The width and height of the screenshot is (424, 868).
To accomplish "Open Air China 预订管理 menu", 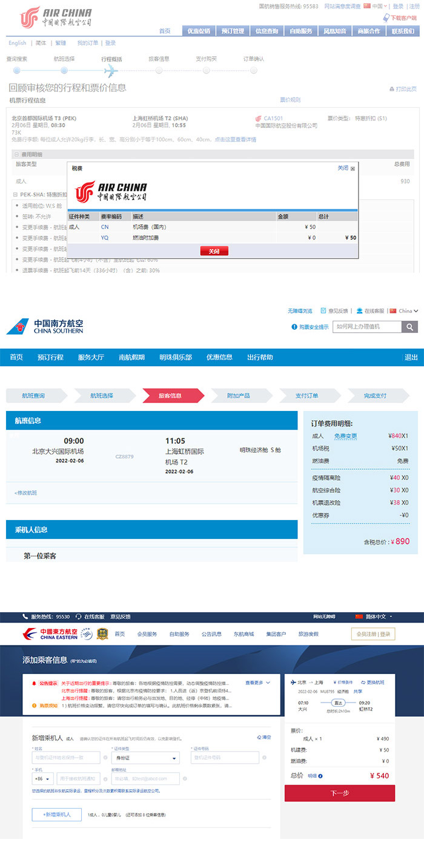I will coord(233,31).
